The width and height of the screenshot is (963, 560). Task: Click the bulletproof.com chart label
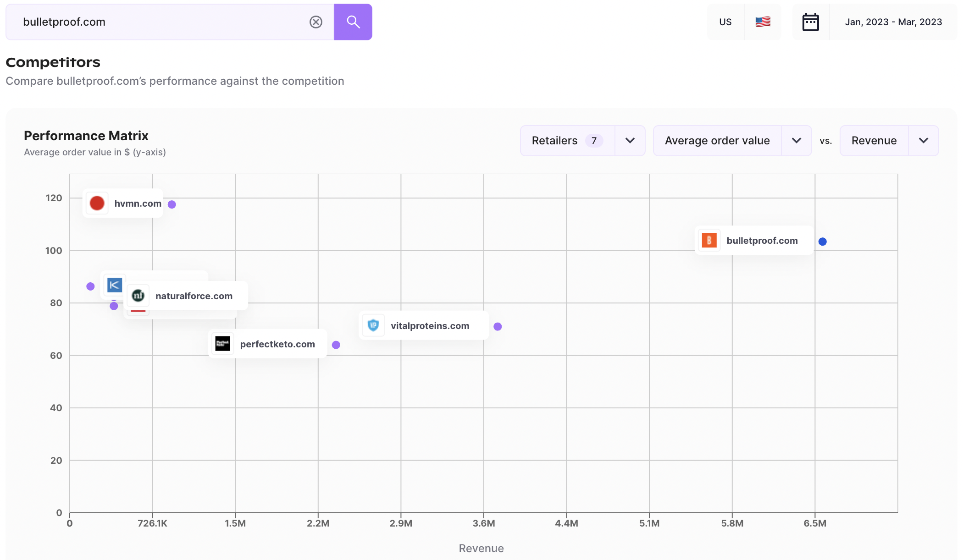[x=762, y=241]
